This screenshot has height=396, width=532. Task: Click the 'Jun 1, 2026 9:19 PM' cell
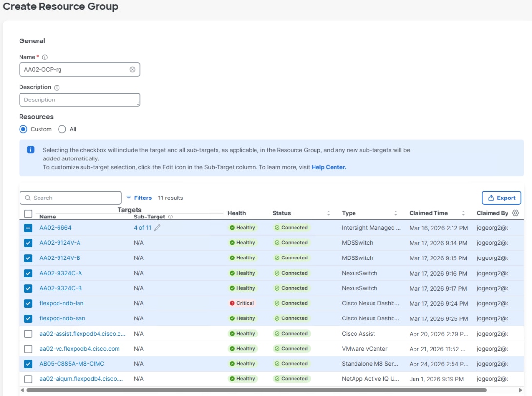coord(436,379)
